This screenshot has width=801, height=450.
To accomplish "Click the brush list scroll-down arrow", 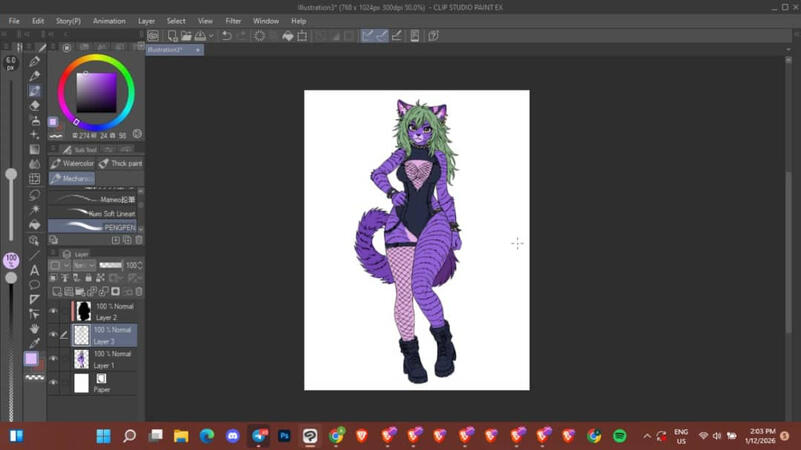I will [x=140, y=229].
